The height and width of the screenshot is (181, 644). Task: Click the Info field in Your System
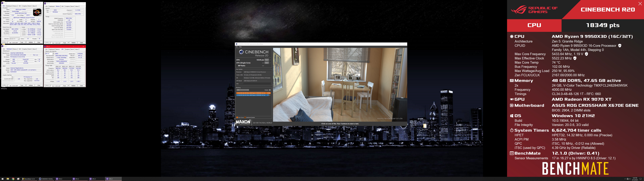click(x=257, y=84)
